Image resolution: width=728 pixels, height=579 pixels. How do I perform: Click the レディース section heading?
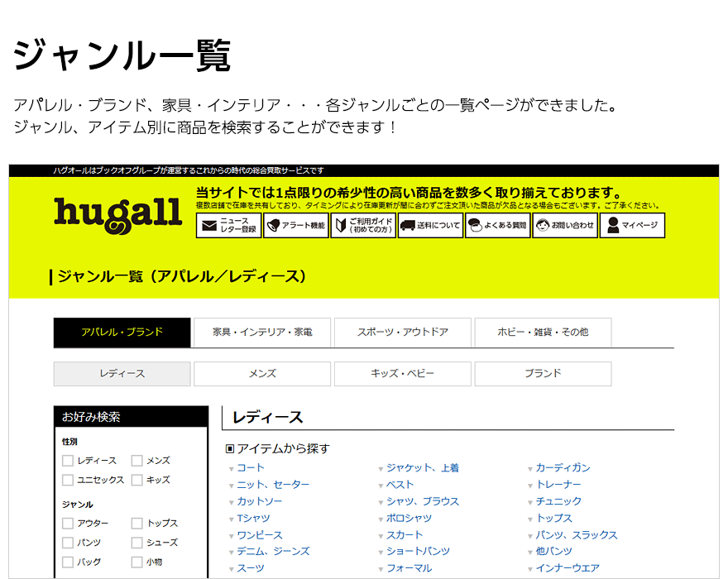(x=267, y=417)
